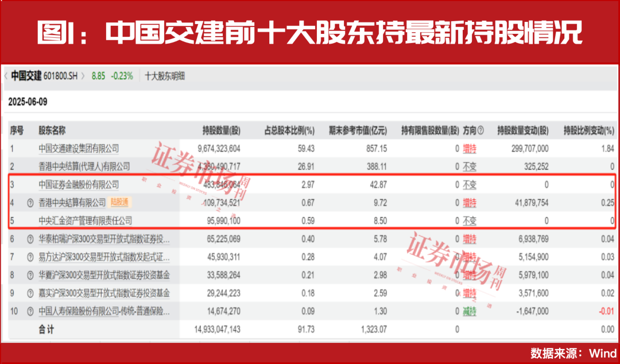
Task: Click total market value 1,323.07
Action: [374, 329]
